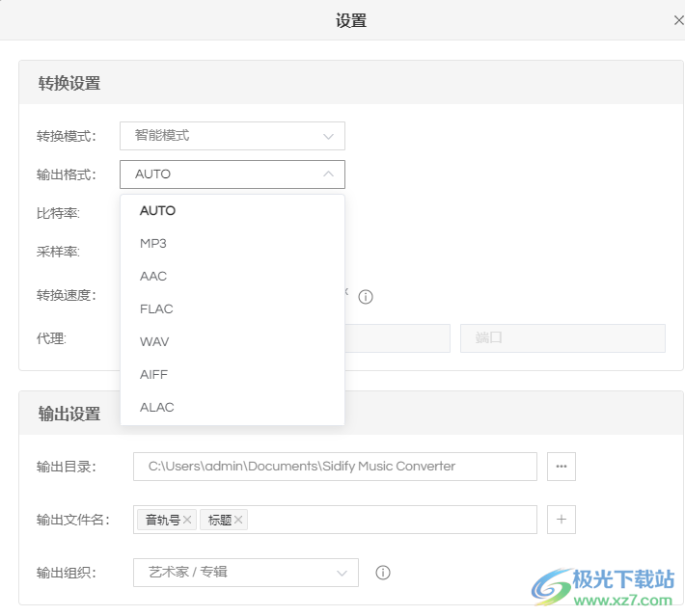Open the 转换模式 dropdown showing 智能模式
Screen dimensions: 685x616
(x=233, y=136)
